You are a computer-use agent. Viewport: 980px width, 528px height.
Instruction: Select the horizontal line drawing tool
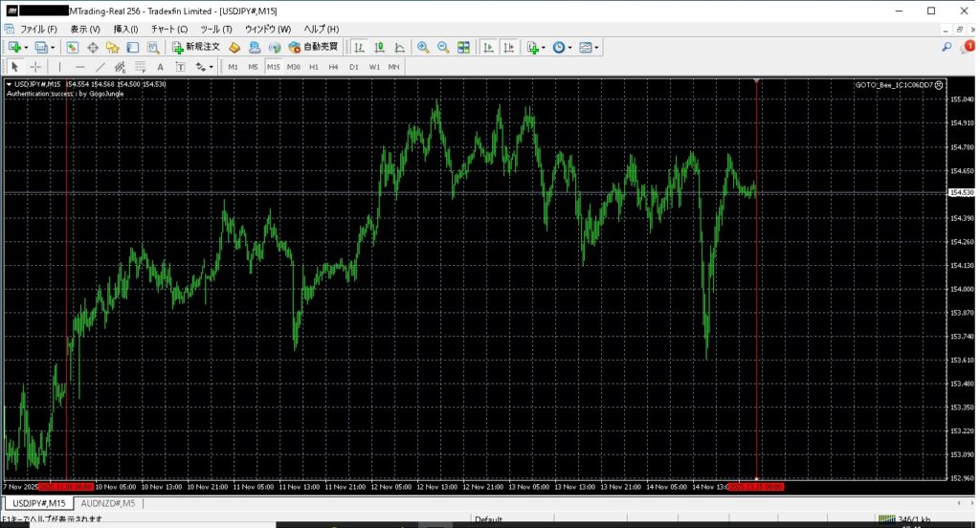tap(79, 67)
